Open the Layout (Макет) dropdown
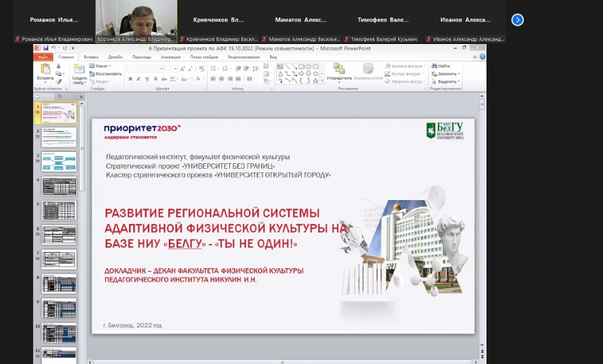 point(102,66)
